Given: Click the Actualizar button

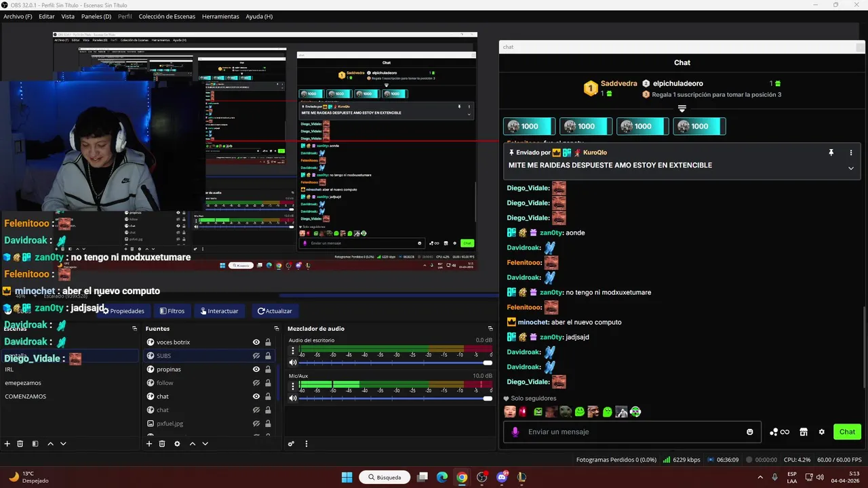Looking at the screenshot, I should click(275, 311).
